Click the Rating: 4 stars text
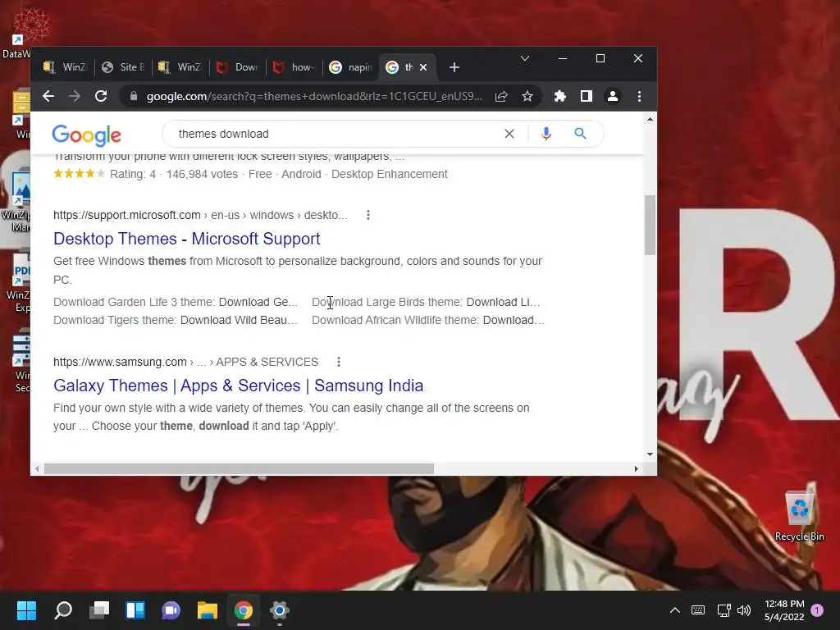 tap(133, 174)
